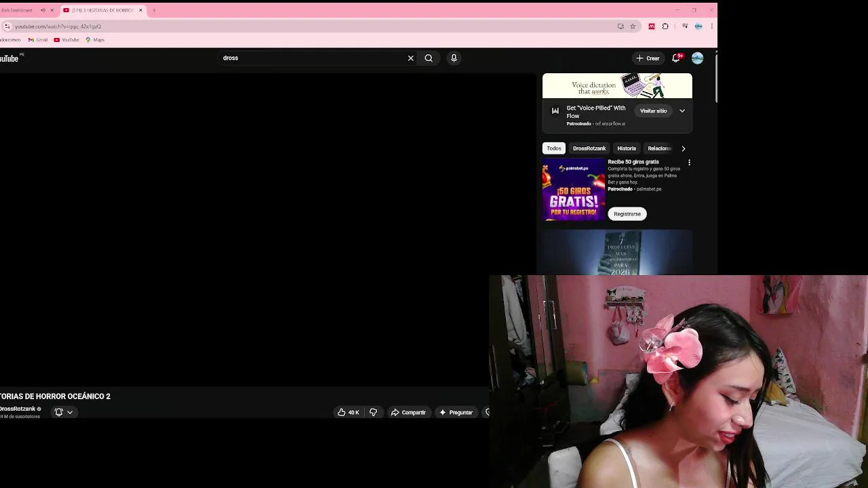Click the Registrarse button
Viewport: 868px width, 488px height.
pyautogui.click(x=627, y=214)
